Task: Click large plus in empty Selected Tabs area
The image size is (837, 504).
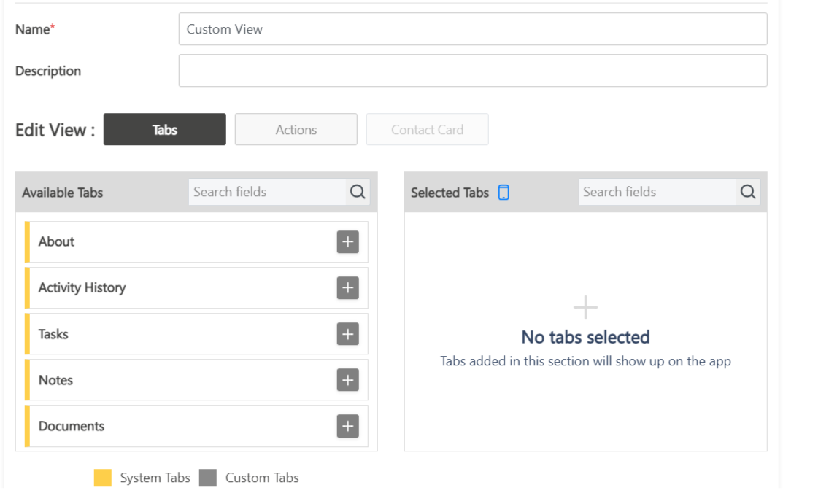Action: (585, 308)
